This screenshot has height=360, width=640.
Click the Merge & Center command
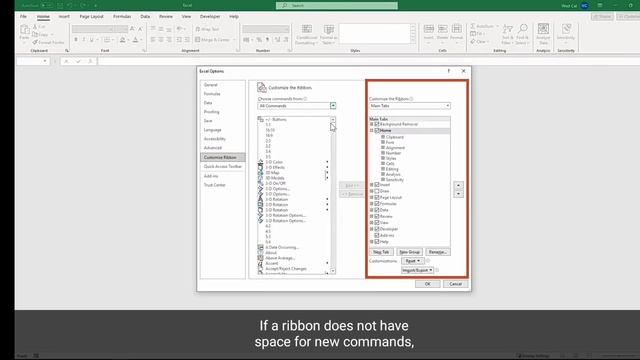pyautogui.click(x=213, y=40)
